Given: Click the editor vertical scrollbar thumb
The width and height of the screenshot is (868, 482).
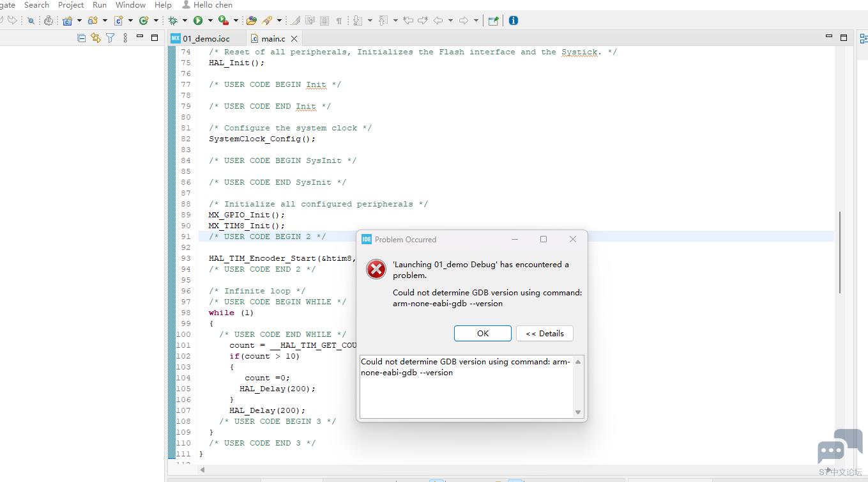Looking at the screenshot, I should pos(840,252).
